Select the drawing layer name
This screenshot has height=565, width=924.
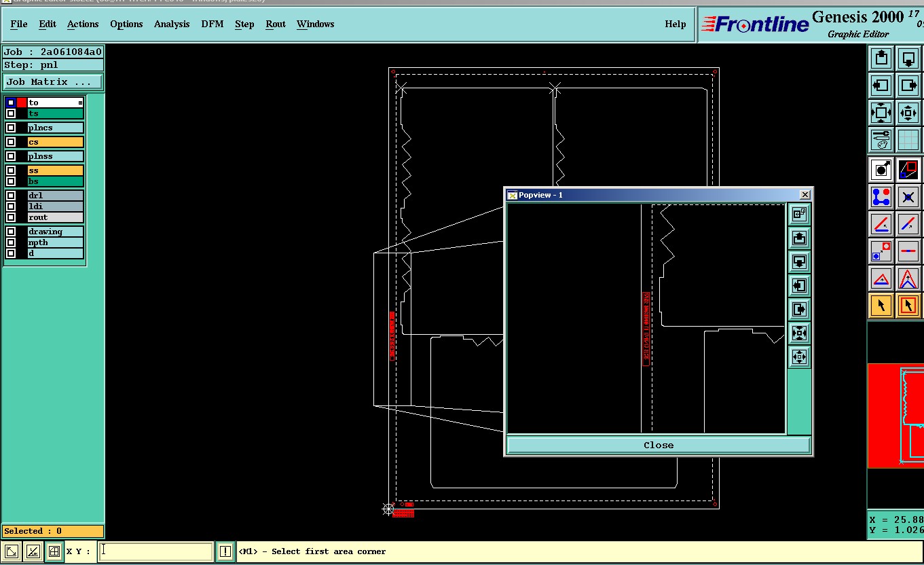55,232
